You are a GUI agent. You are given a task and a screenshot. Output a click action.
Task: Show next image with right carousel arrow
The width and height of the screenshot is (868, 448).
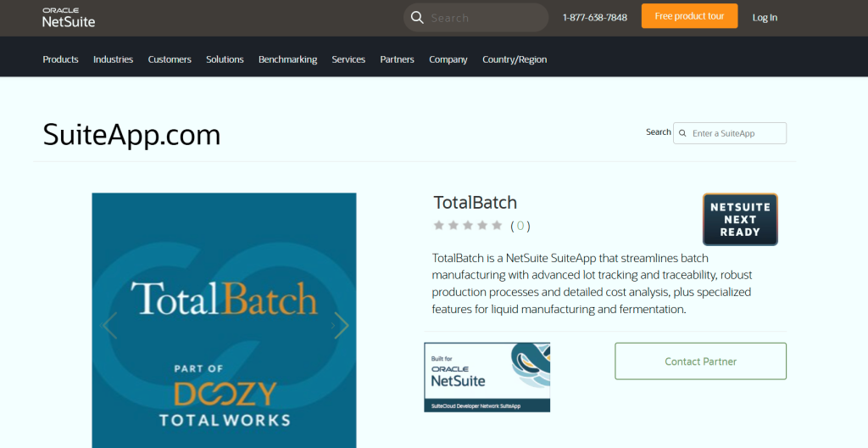[x=341, y=325]
